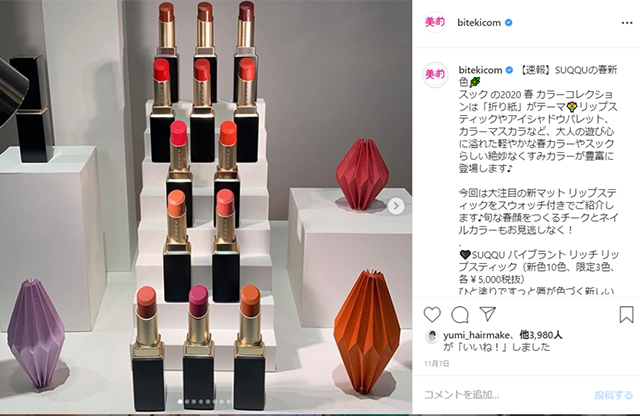640x416 pixels.
Task: Click the lipstick display photo
Action: pos(206,206)
